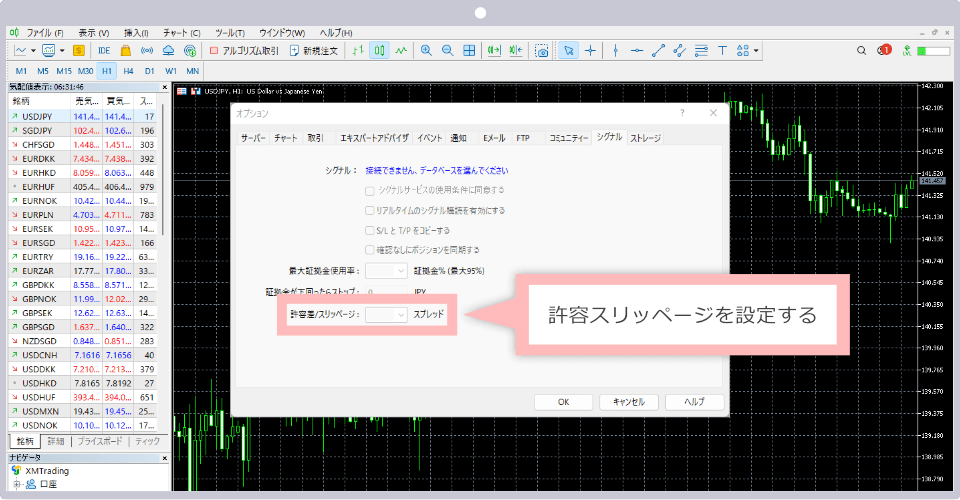Expand the 口座 tree node in navigator
The height and width of the screenshot is (500, 960).
coord(15,484)
